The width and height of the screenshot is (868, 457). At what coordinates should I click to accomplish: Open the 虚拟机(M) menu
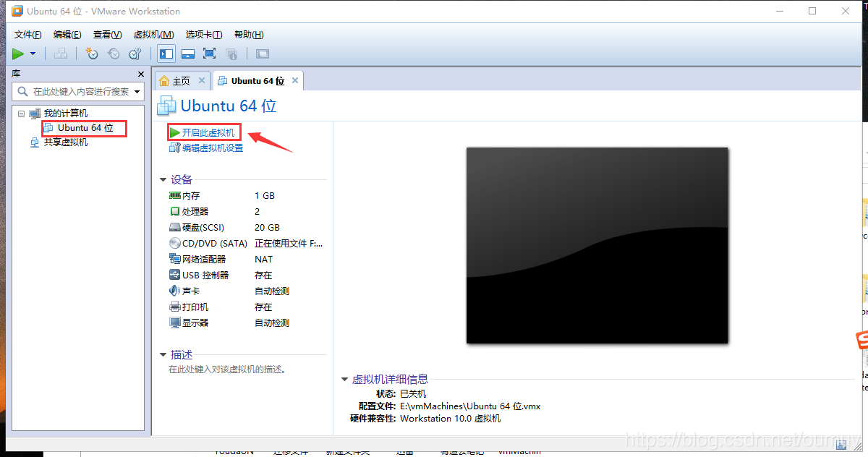[153, 35]
